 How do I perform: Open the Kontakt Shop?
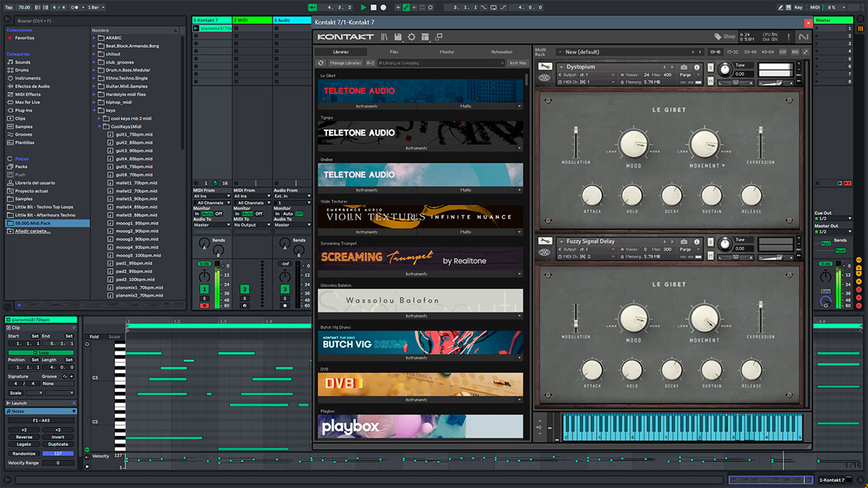click(725, 37)
